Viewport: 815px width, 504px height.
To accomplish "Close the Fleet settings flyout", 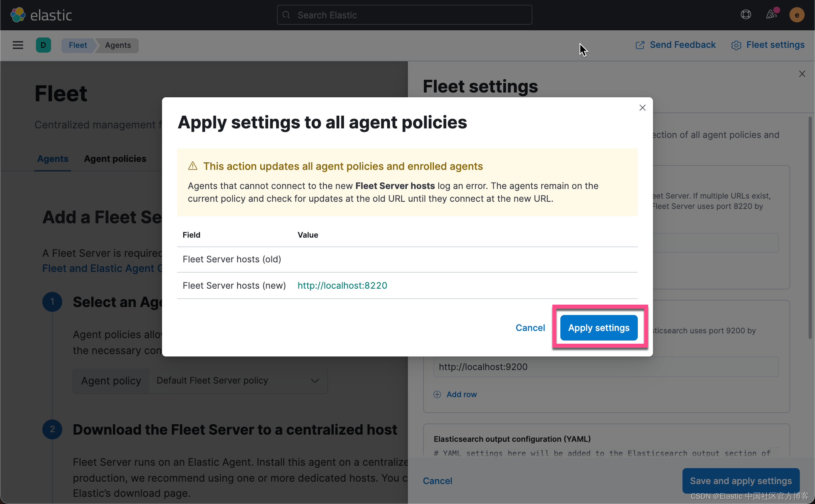I will click(802, 74).
